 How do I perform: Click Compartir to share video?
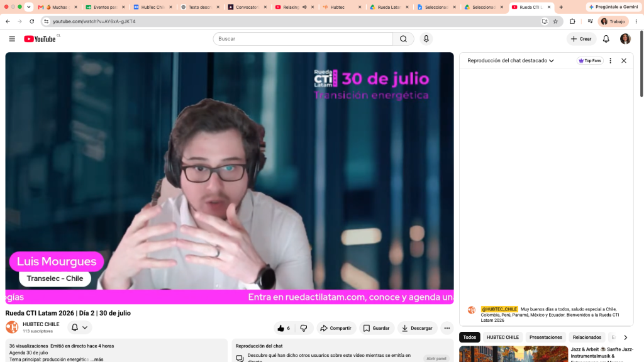pos(336,328)
